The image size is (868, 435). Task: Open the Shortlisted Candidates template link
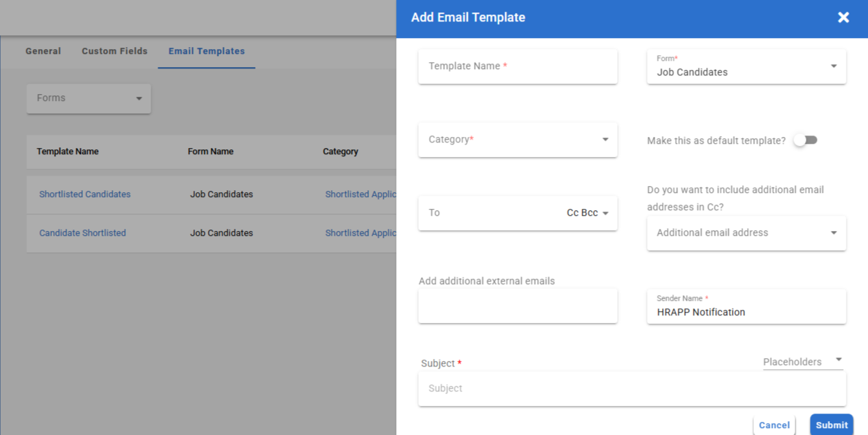85,194
